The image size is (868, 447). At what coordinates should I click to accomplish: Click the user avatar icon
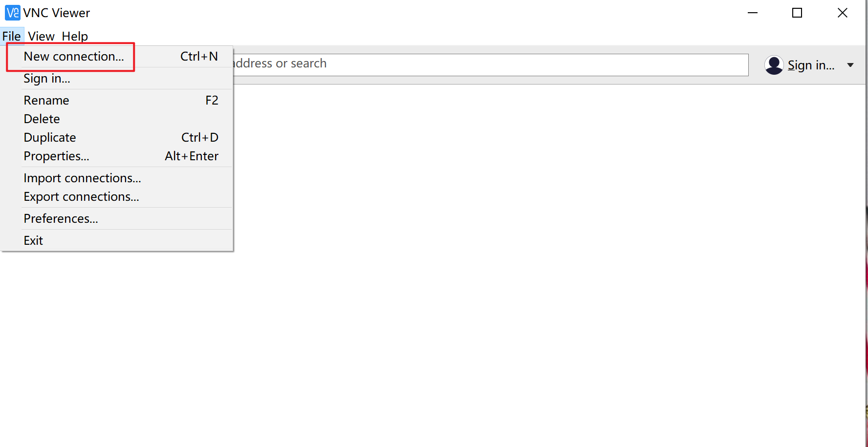tap(774, 65)
